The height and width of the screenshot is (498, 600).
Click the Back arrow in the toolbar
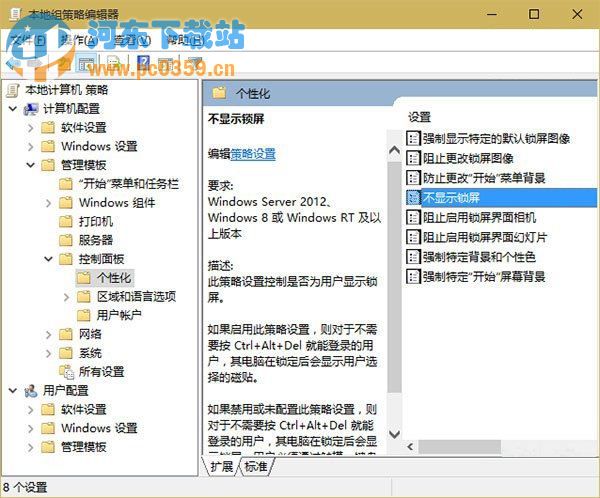pyautogui.click(x=13, y=64)
